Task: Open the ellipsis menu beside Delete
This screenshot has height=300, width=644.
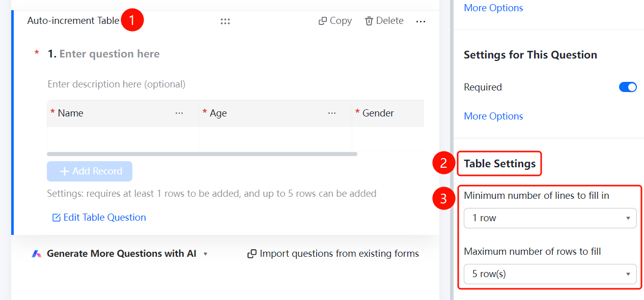Action: pos(421,21)
